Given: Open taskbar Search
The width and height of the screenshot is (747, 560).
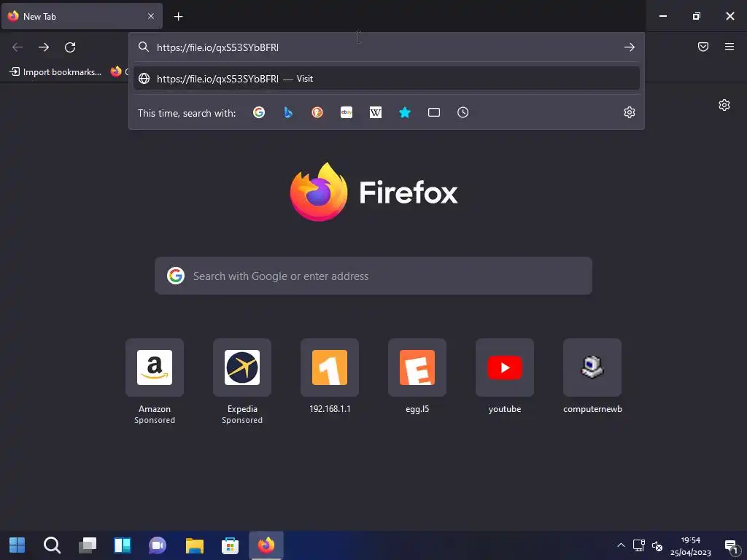Looking at the screenshot, I should click(52, 545).
